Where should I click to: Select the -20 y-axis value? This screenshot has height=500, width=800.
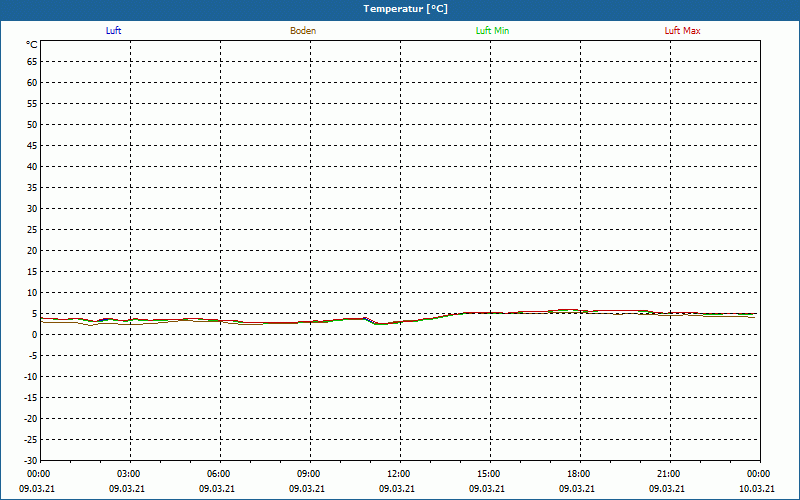tap(31, 419)
